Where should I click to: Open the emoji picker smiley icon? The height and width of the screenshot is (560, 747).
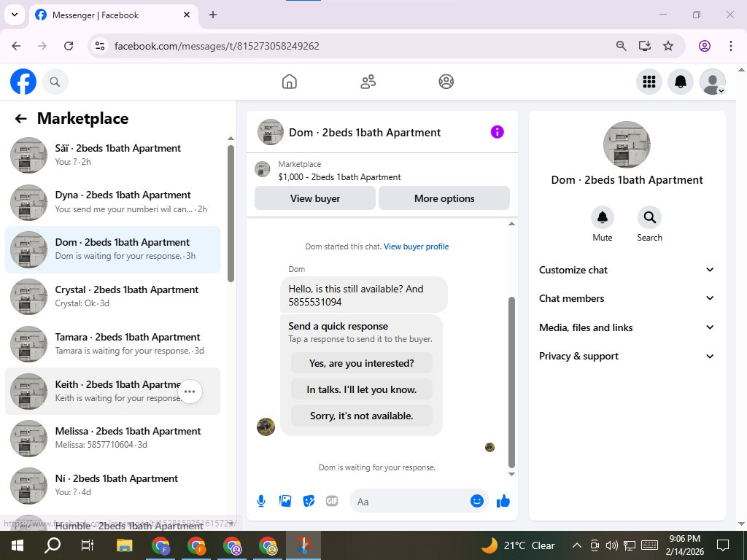[477, 501]
